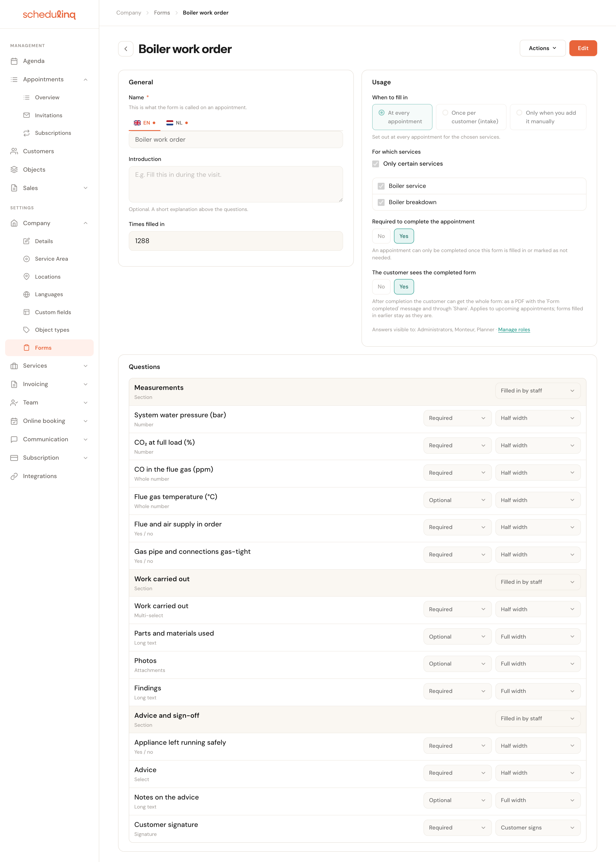Viewport: 616px width, 862px height.
Task: Click the Introduction text area
Action: click(x=235, y=184)
